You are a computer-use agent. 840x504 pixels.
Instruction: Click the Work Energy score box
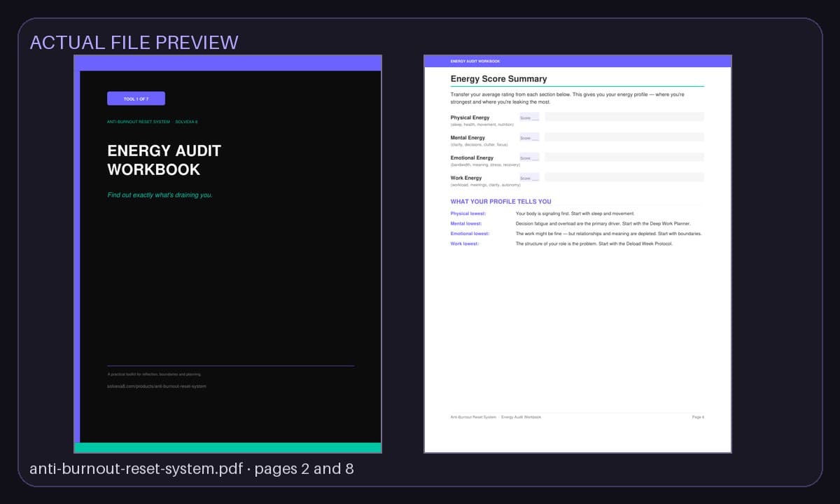pyautogui.click(x=529, y=178)
